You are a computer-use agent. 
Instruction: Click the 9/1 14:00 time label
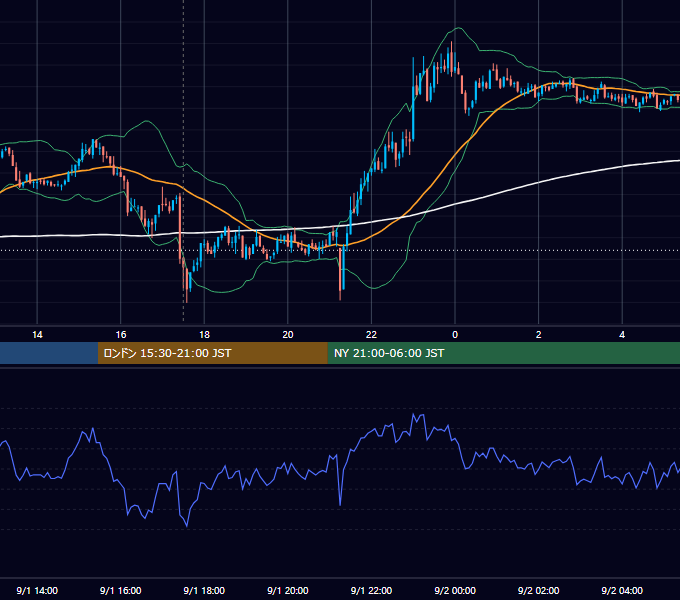pyautogui.click(x=37, y=590)
